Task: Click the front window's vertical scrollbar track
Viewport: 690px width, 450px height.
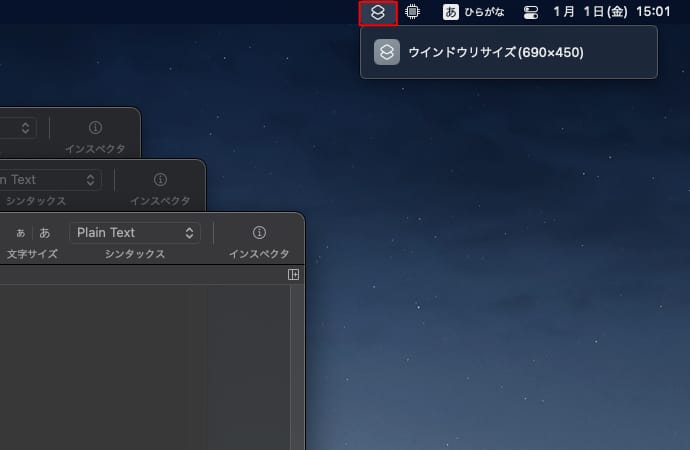Action: click(x=295, y=370)
